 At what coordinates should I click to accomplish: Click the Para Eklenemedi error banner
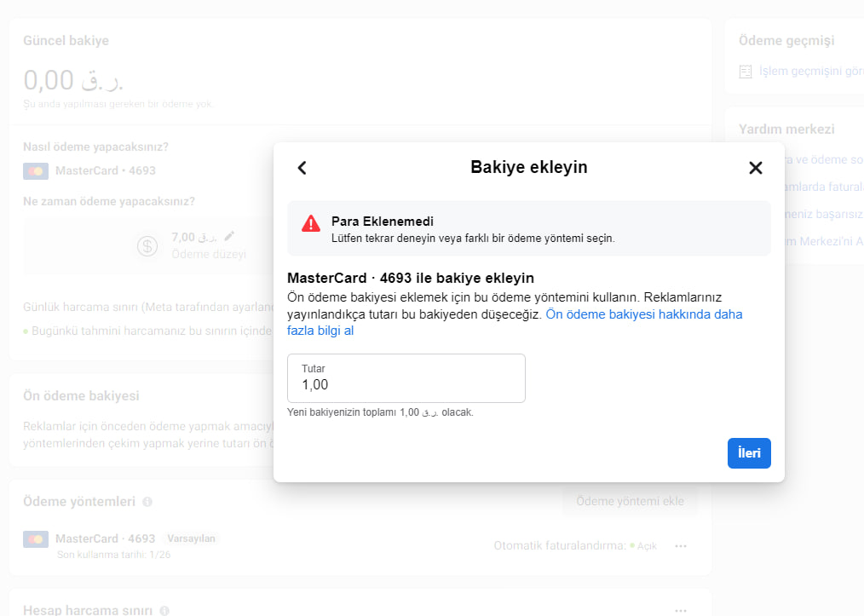(529, 228)
